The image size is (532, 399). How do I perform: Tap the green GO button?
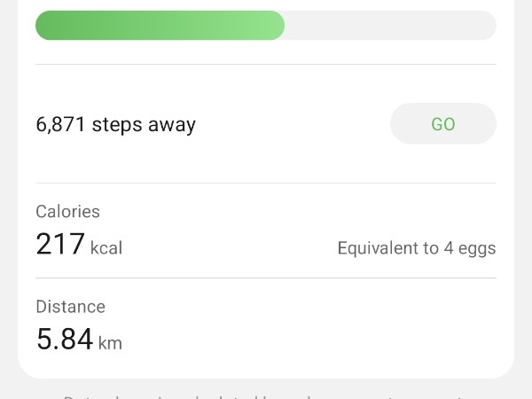[443, 124]
